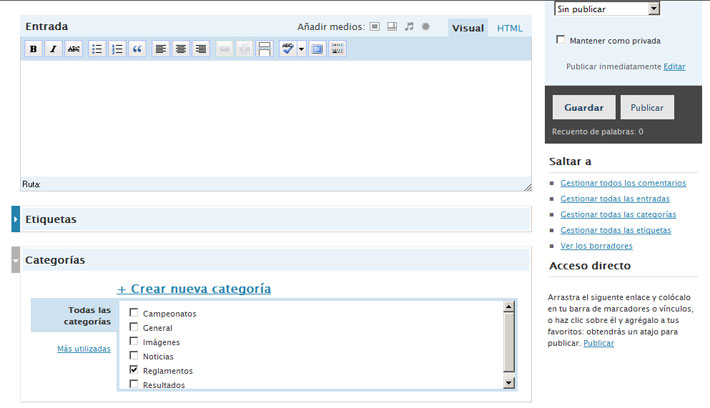The height and width of the screenshot is (408, 710).
Task: Click category list scroll down arrow
Action: pyautogui.click(x=509, y=383)
